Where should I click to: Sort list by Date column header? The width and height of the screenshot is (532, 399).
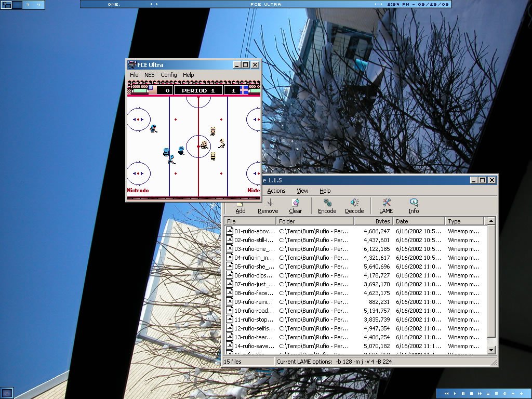(x=419, y=221)
